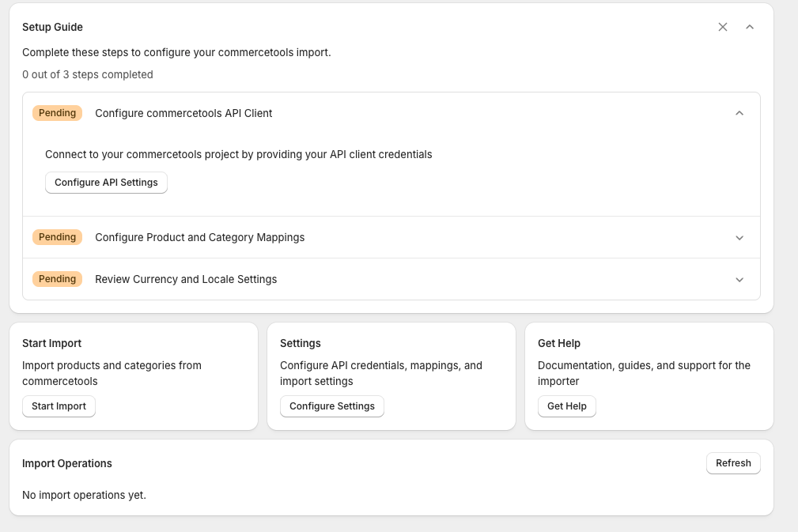Viewport: 798px width, 532px height.
Task: Click 'Connect to your commercetools project' description
Action: 239,155
